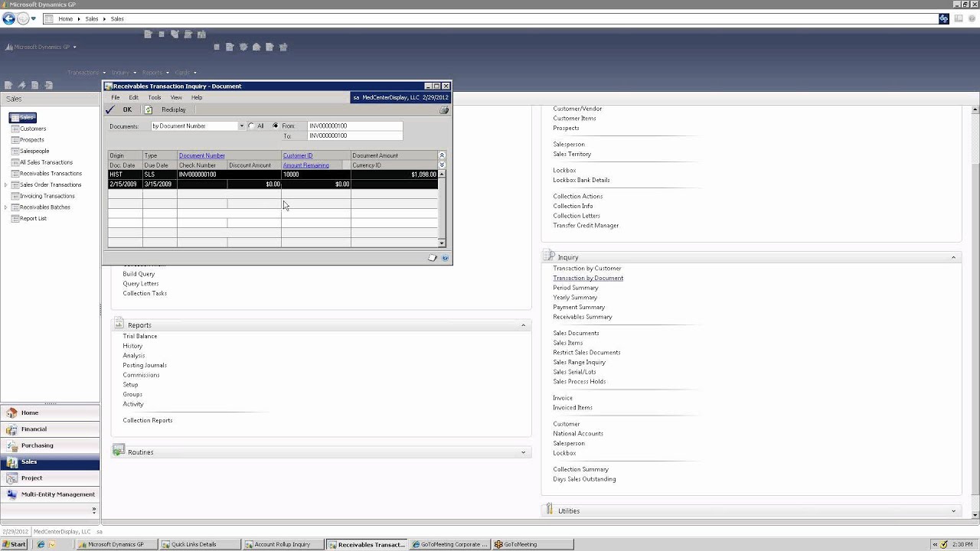Click the Project pane icon
980x551 pixels.
11,478
